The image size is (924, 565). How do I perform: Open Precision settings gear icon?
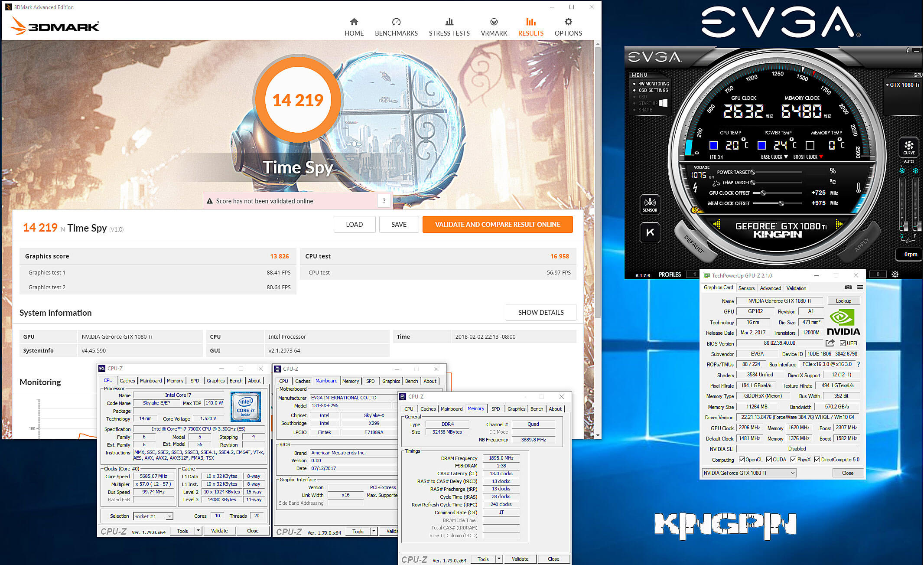coord(895,274)
